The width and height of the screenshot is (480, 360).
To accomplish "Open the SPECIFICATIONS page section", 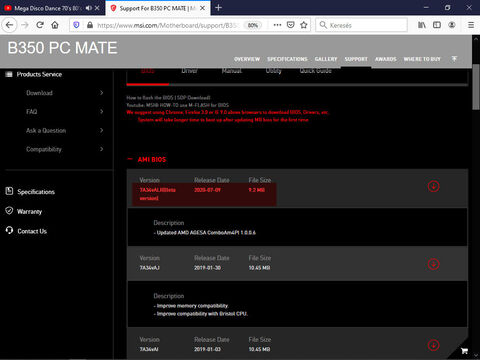I will [287, 59].
